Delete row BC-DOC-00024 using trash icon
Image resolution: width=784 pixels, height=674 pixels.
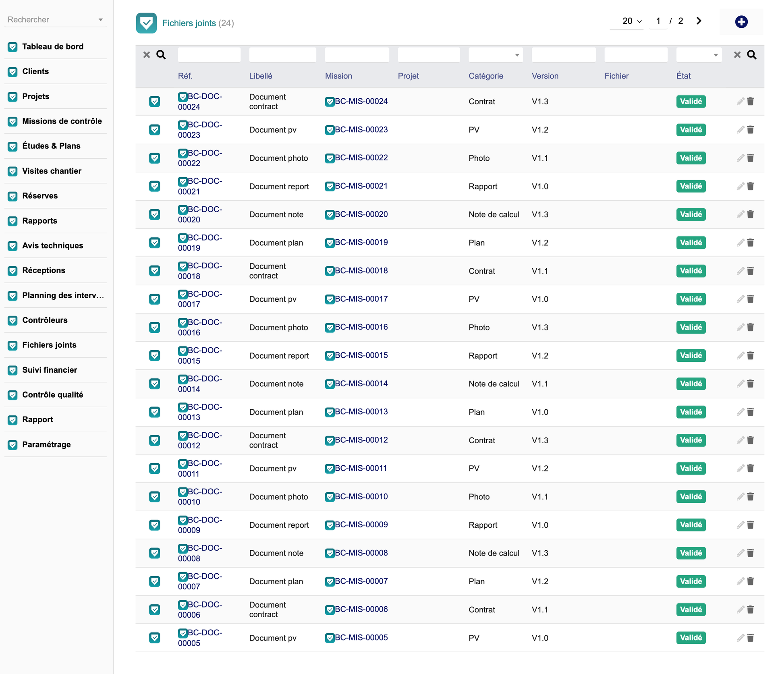[750, 102]
